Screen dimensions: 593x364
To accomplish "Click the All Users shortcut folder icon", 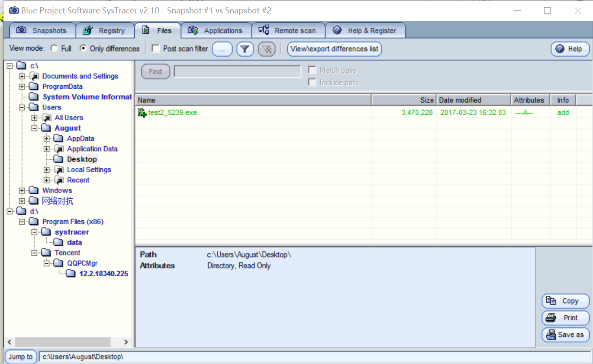I will click(46, 118).
